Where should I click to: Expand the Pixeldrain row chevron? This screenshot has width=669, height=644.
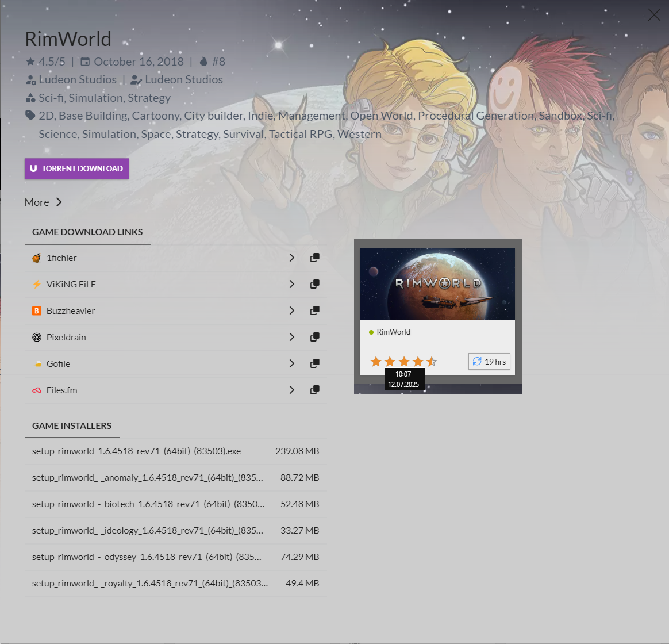pyautogui.click(x=292, y=337)
